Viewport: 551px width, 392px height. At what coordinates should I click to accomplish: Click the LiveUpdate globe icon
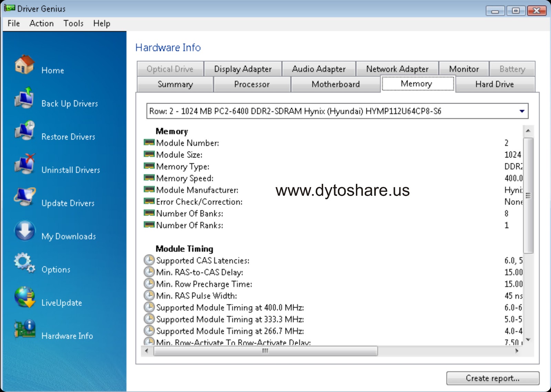tap(25, 297)
